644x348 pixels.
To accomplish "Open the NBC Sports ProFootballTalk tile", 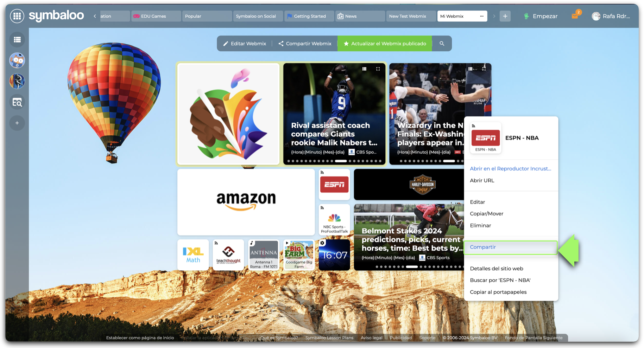I will (334, 220).
